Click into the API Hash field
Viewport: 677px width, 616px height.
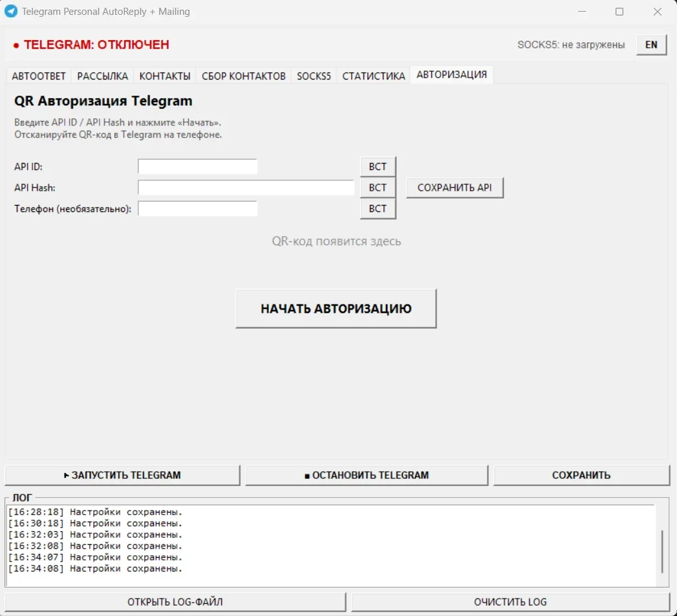pyautogui.click(x=246, y=187)
